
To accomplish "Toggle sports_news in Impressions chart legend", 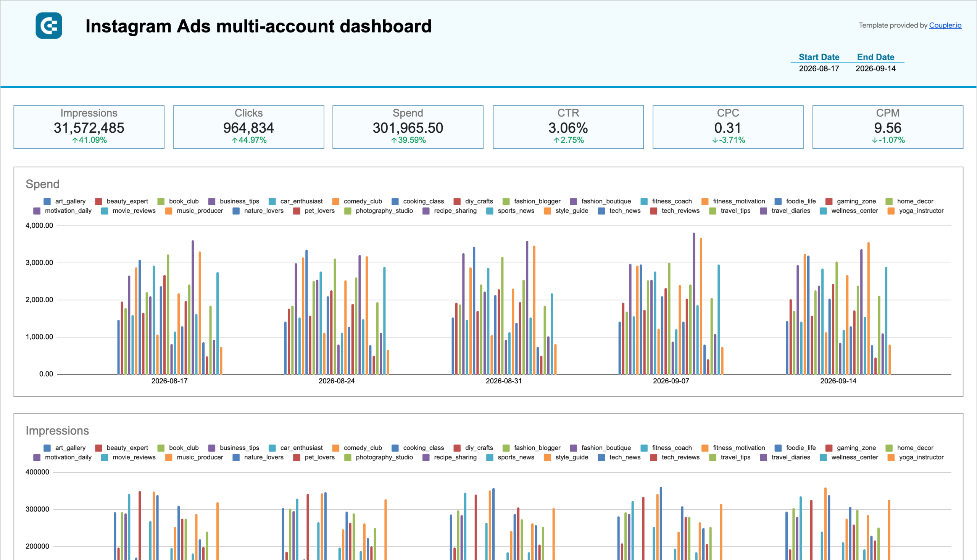I will [510, 457].
